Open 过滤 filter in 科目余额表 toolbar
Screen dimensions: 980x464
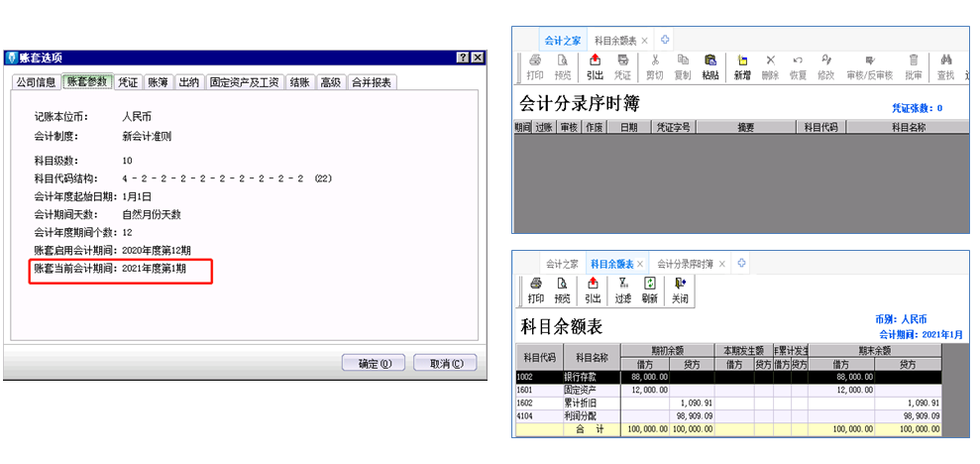click(x=622, y=284)
